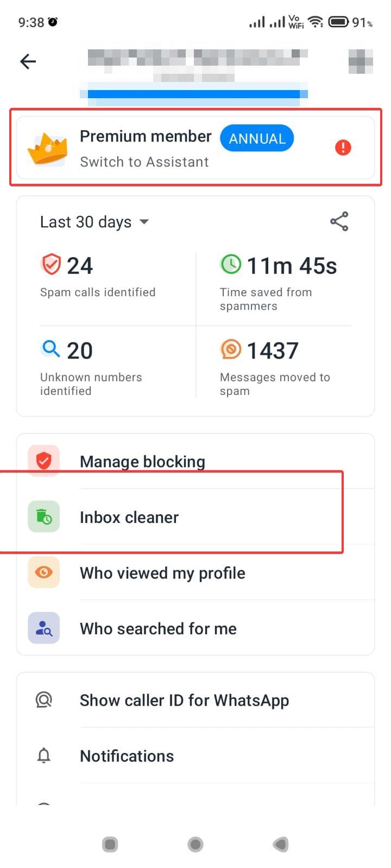The height and width of the screenshot is (868, 391).
Task: Tap the share statistics icon
Action: pyautogui.click(x=339, y=221)
